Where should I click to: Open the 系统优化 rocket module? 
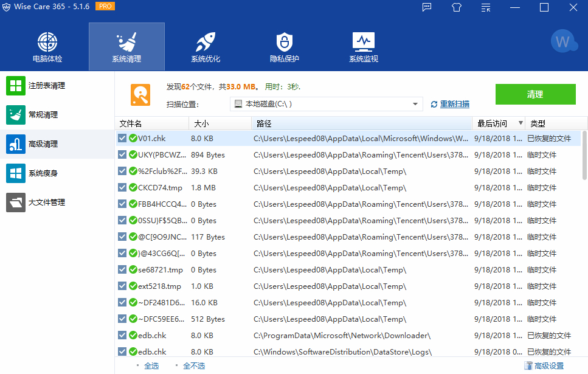[x=206, y=47]
